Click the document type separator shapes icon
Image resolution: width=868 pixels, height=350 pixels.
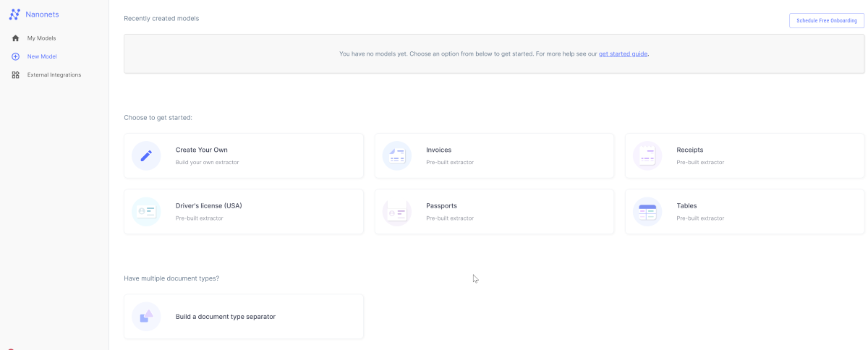146,317
